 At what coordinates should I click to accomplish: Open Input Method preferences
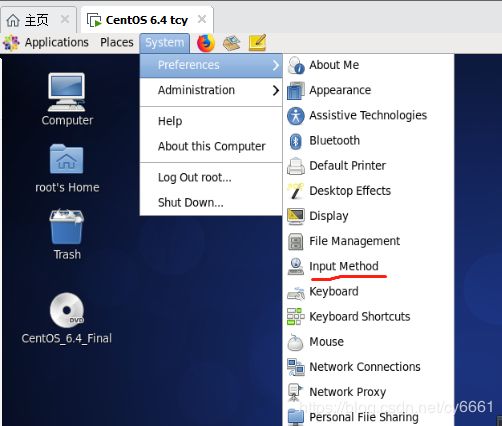(368, 266)
